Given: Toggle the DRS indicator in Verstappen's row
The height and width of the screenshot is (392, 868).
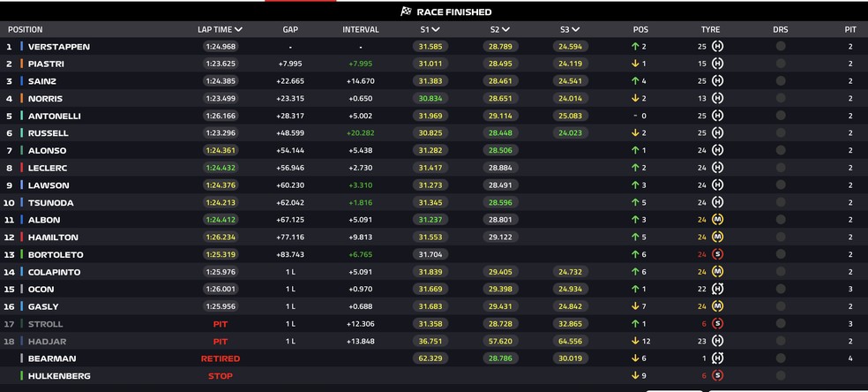Looking at the screenshot, I should click(x=781, y=46).
